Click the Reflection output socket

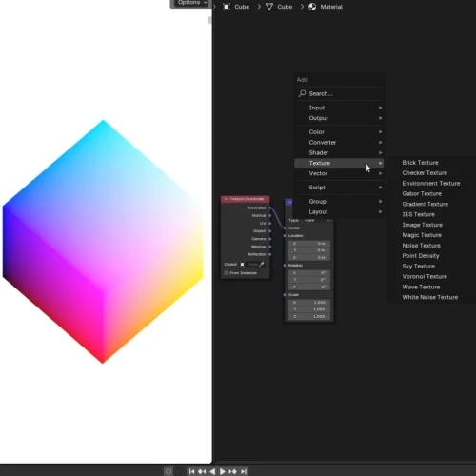tap(269, 254)
